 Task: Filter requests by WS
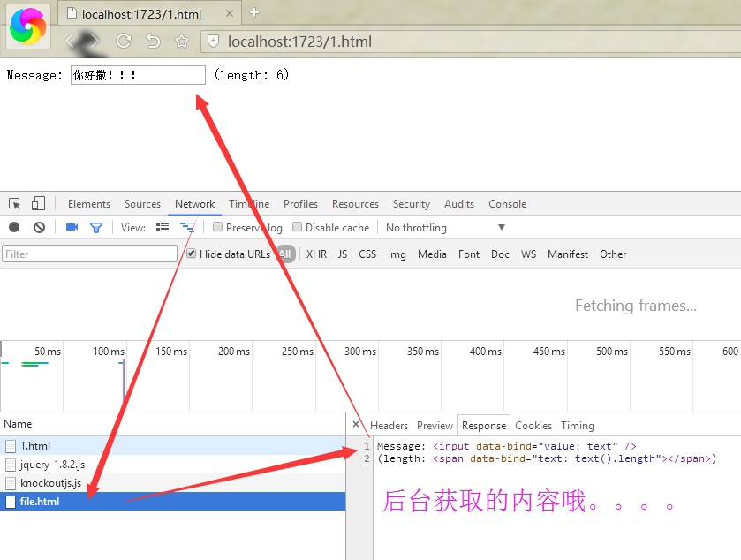pos(528,254)
